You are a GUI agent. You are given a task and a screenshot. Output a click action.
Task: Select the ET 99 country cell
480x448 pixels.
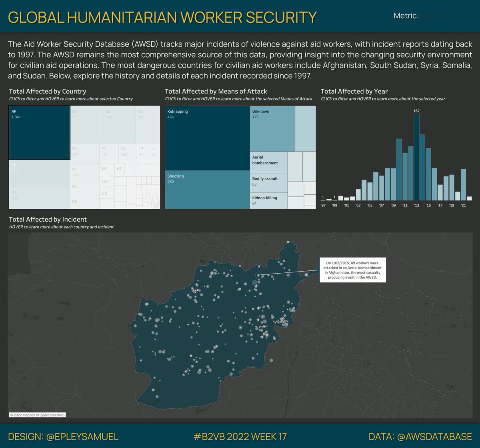pyautogui.click(x=143, y=154)
